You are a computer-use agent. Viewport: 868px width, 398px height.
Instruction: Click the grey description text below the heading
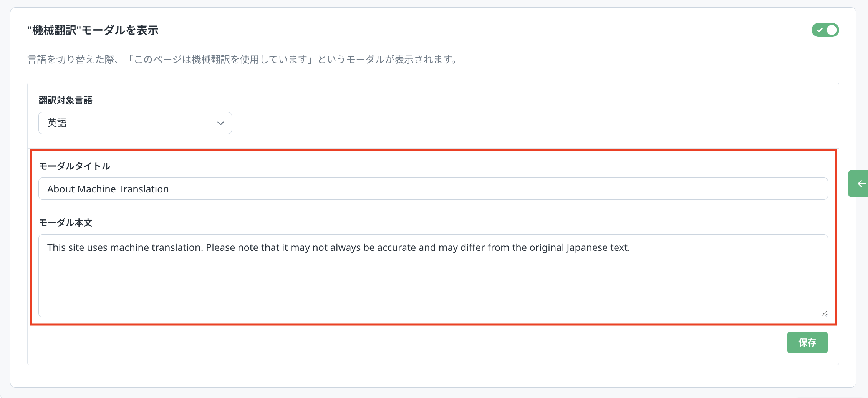(242, 60)
